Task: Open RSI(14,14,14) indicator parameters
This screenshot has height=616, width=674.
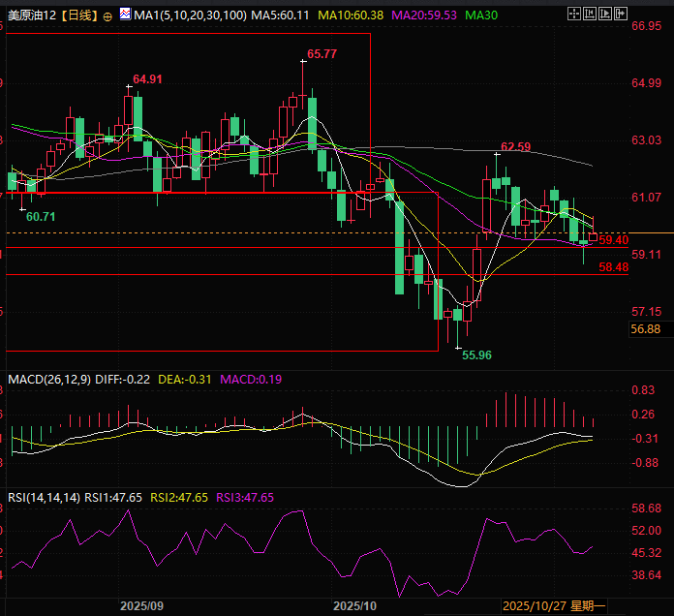Action: 44,497
